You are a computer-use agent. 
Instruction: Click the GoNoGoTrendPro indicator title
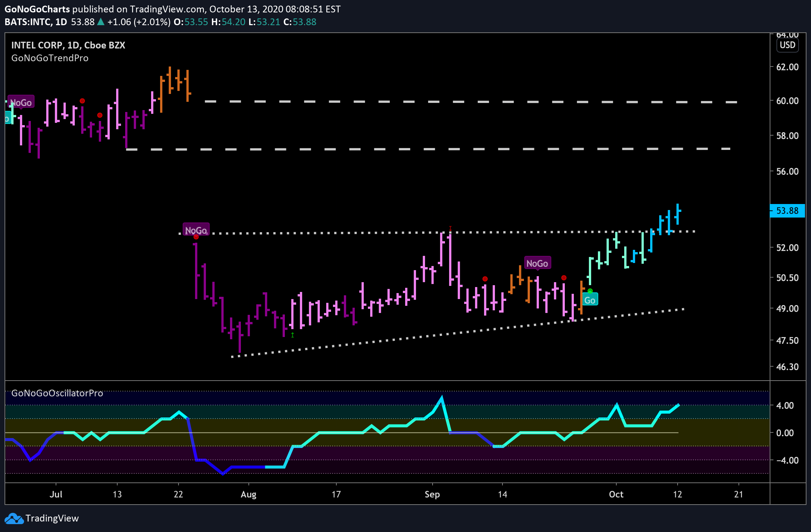pyautogui.click(x=50, y=58)
